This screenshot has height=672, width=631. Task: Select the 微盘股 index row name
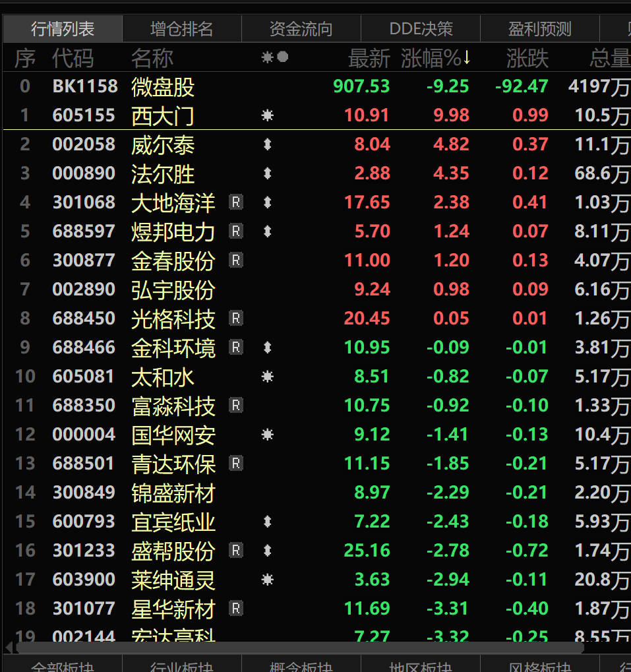coord(163,87)
